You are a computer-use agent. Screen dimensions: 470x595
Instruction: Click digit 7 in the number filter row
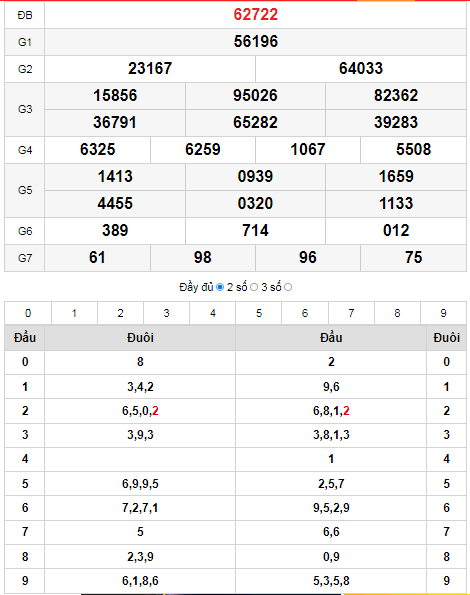(x=351, y=313)
